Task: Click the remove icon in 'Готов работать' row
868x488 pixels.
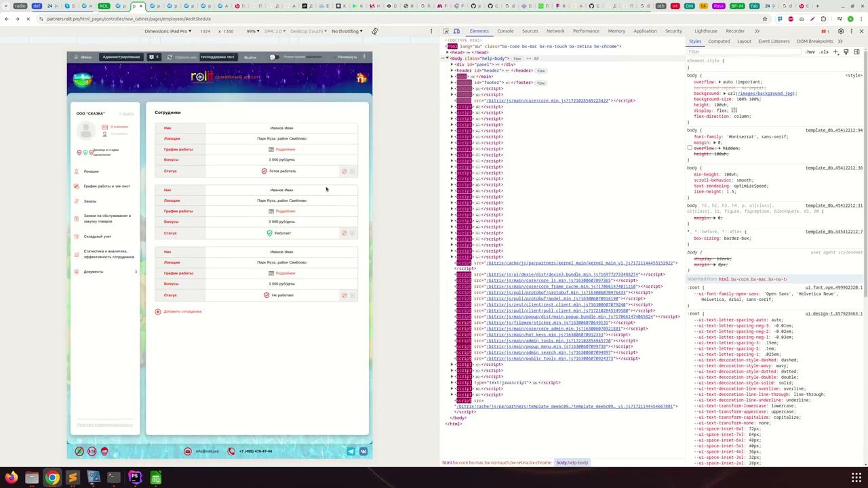Action: [352, 171]
